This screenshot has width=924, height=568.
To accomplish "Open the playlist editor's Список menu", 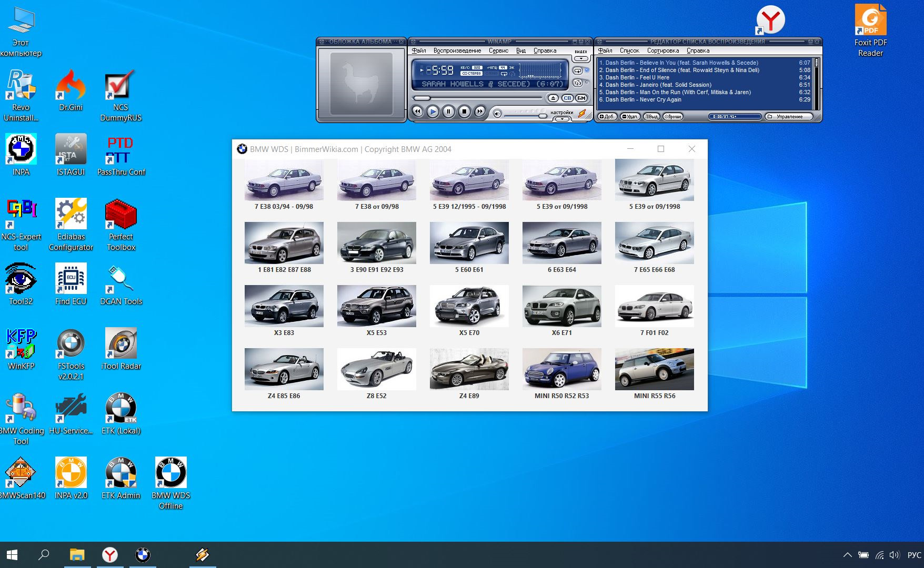I will tap(629, 50).
